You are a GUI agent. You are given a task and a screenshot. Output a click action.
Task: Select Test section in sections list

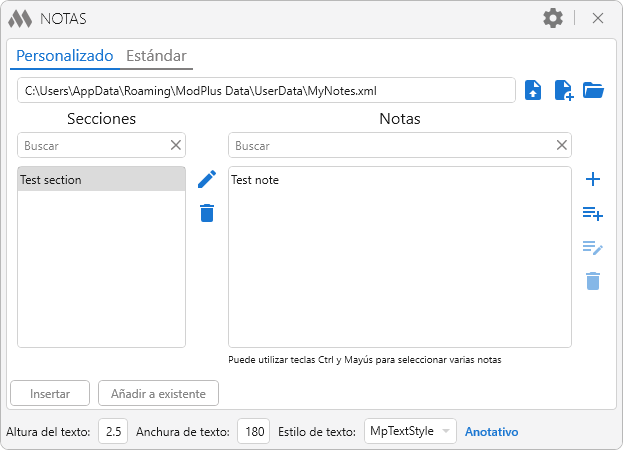[x=101, y=180]
